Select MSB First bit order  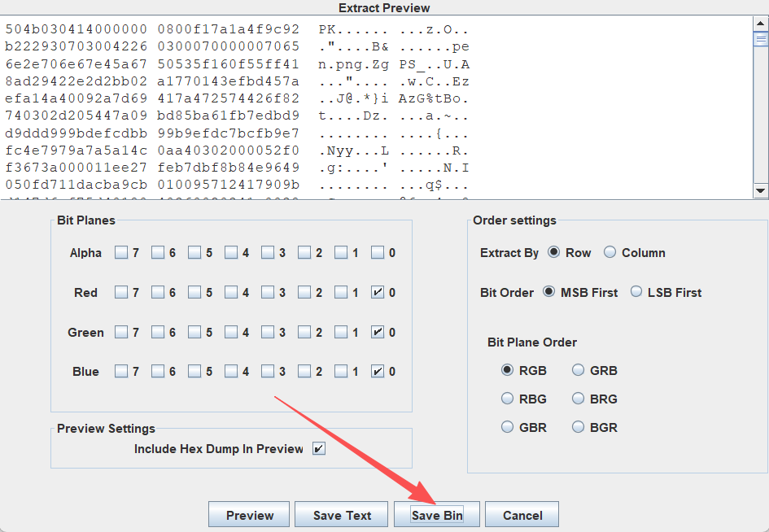pyautogui.click(x=549, y=292)
